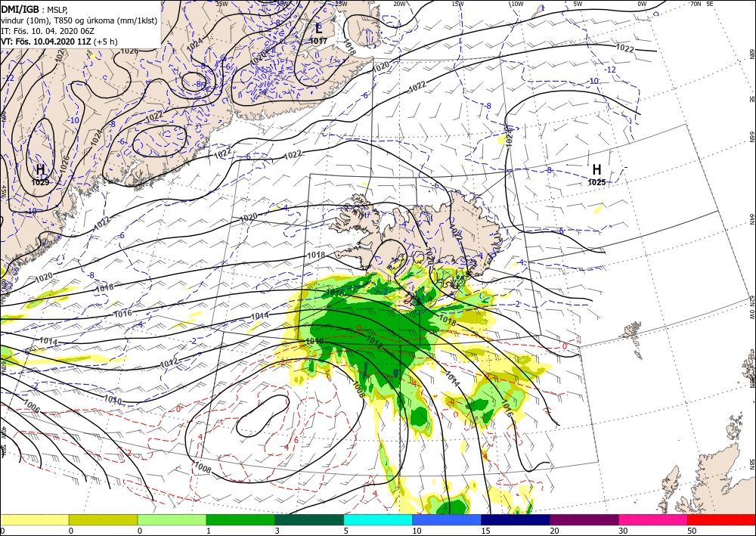This screenshot has height=536, width=756.
Task: Click the 1006 isobar label
Action: click(x=33, y=407)
